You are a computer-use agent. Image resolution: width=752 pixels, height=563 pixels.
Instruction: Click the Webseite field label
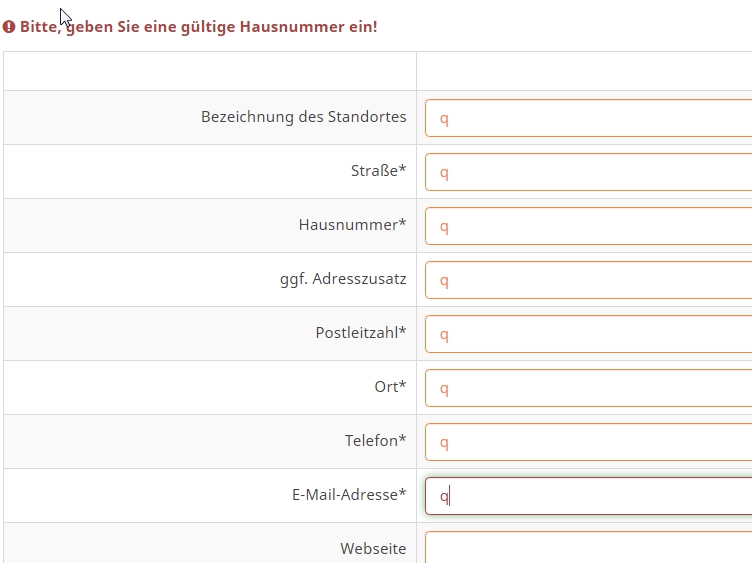pyautogui.click(x=373, y=549)
